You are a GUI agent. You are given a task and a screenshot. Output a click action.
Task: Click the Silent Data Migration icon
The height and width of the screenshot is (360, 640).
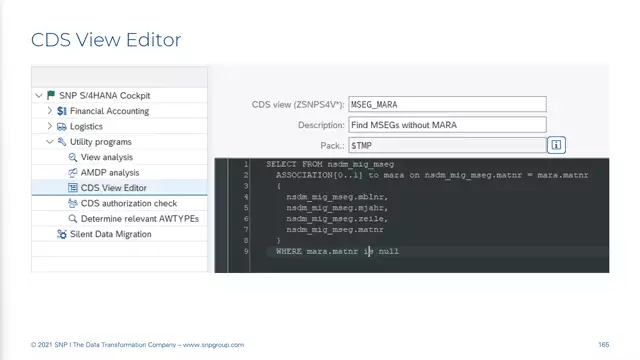tap(62, 234)
